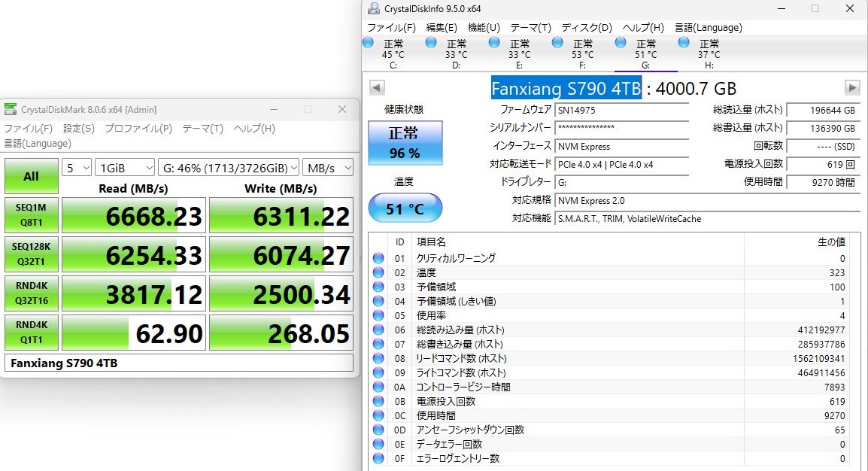Screen dimensions: 868x471
Task: Open CrystalDiskMark プロファイル(P) menu
Action: (x=138, y=129)
